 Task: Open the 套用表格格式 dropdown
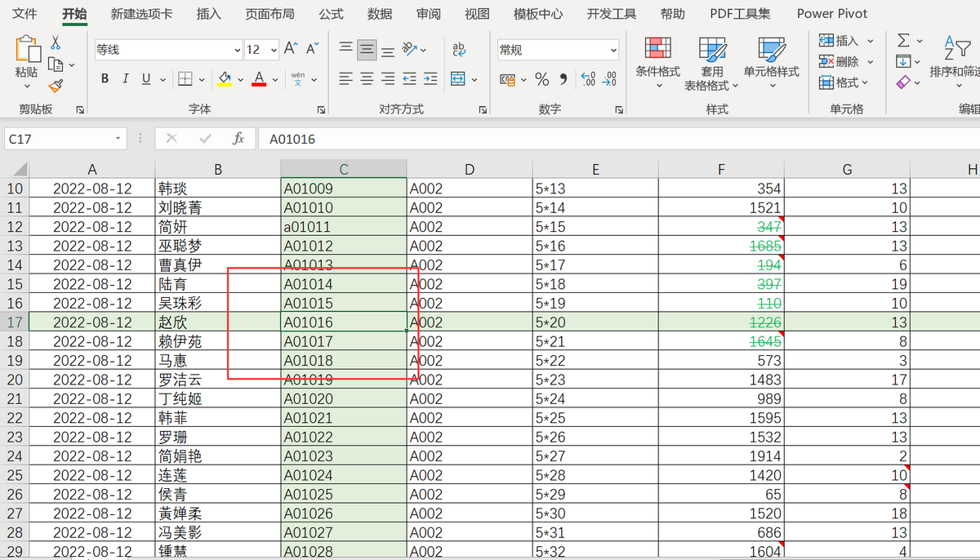712,64
